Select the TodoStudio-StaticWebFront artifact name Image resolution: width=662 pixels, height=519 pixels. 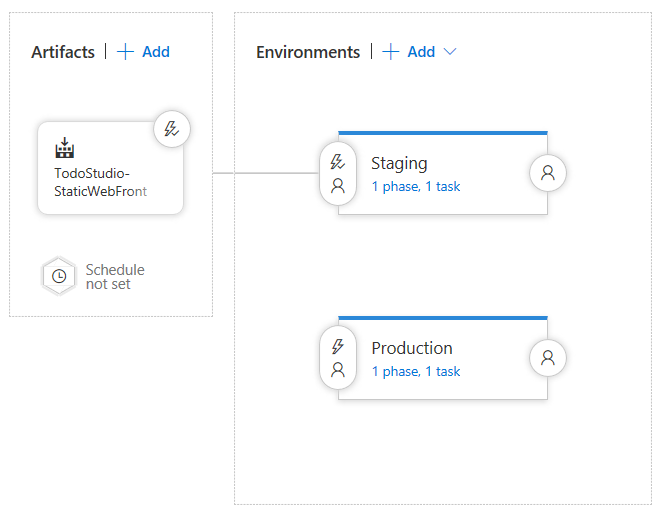click(x=100, y=182)
